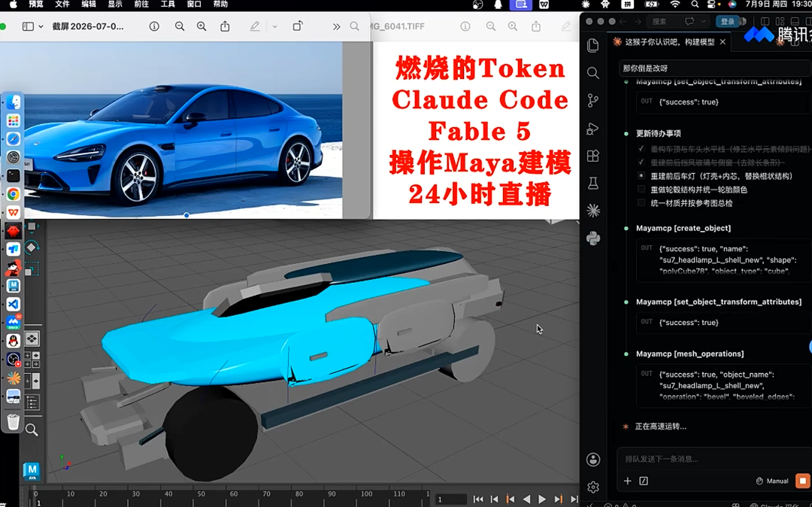
Task: Toggle Maya outliner layout icon
Action: point(32,402)
